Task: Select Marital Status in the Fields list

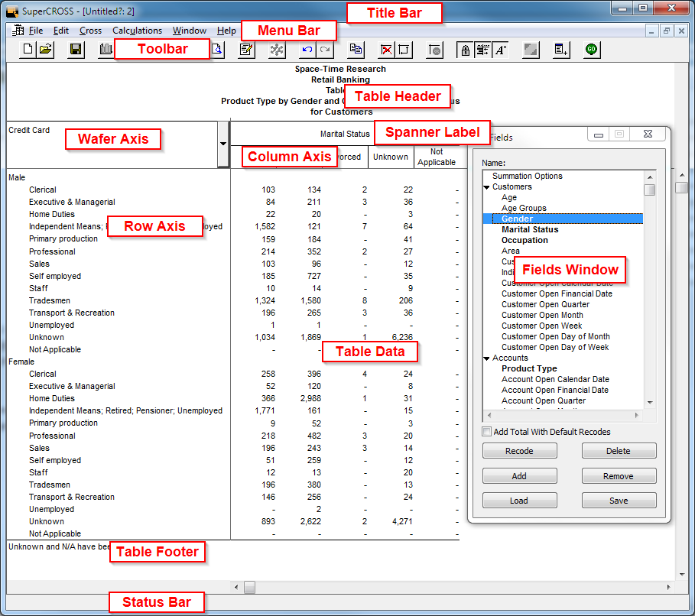Action: click(530, 229)
